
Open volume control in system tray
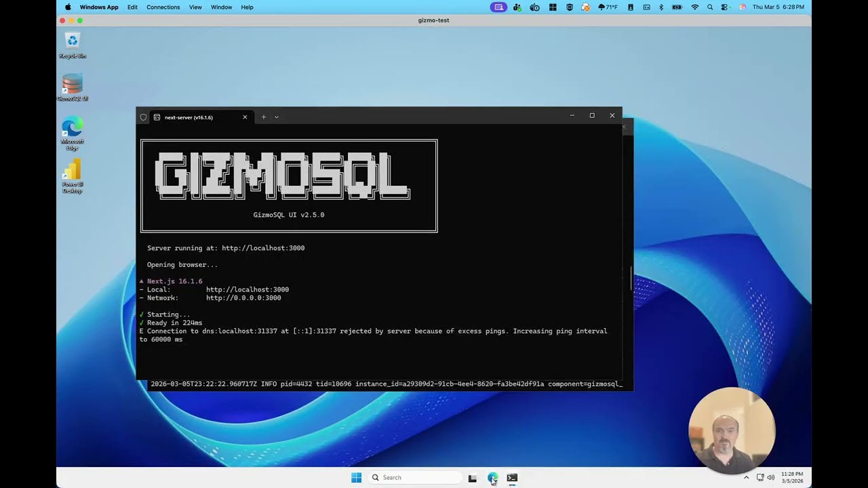pyautogui.click(x=770, y=478)
